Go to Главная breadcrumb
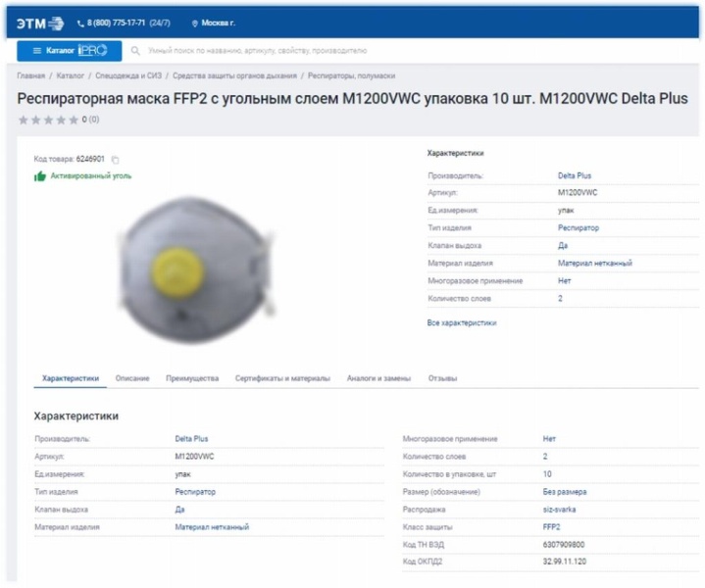 31,75
